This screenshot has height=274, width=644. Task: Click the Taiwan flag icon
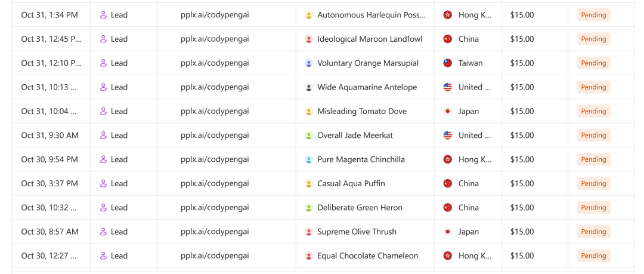pos(448,63)
